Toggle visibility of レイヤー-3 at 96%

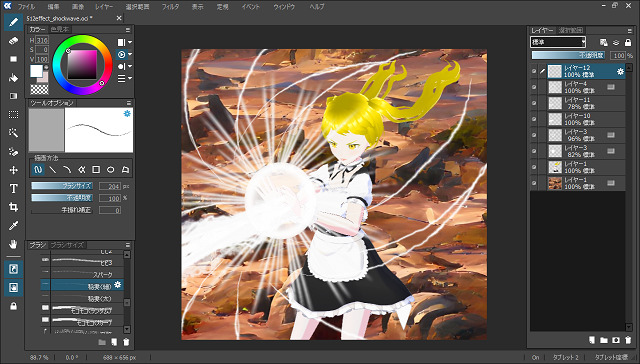point(534,135)
